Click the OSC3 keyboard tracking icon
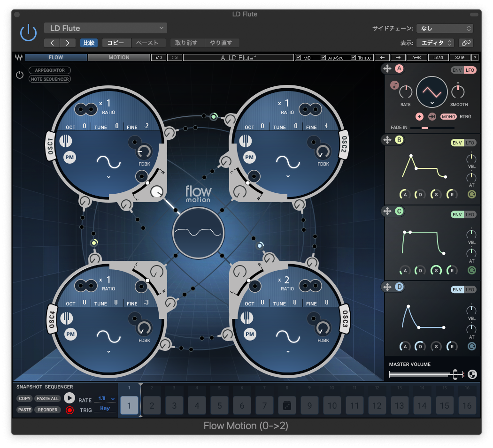493x448 pixels. point(247,318)
